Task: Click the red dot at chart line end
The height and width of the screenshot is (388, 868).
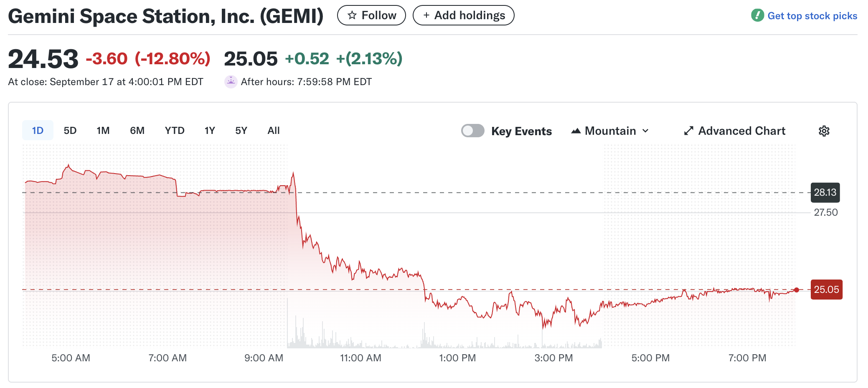Action: 797,290
